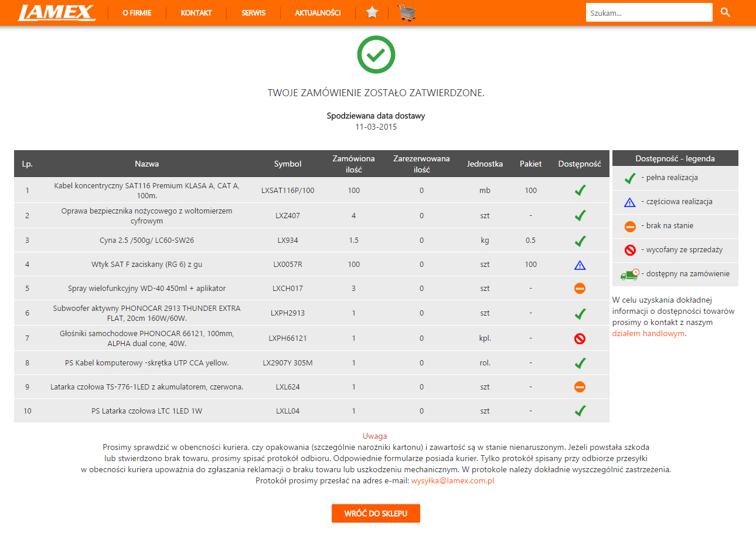Click the large green order confirmed checkmark
Viewport: 756px width, 542px height.
(376, 55)
